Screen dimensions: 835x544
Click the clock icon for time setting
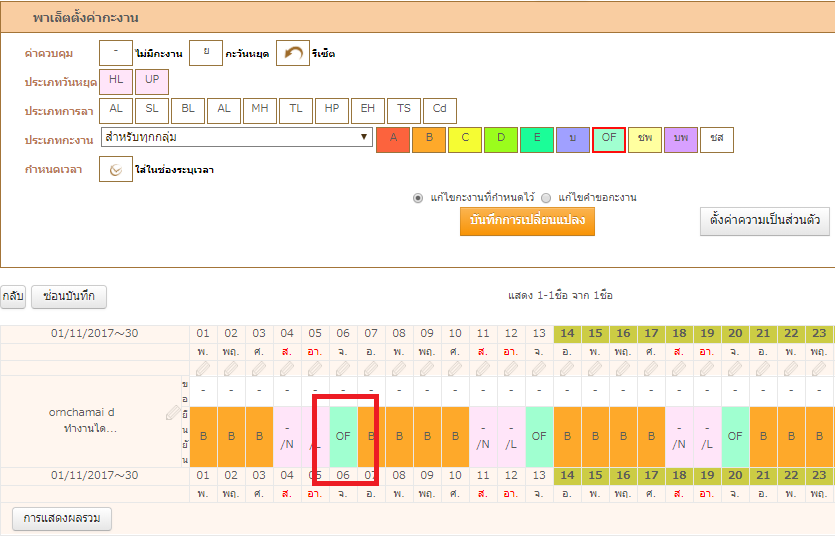(116, 170)
